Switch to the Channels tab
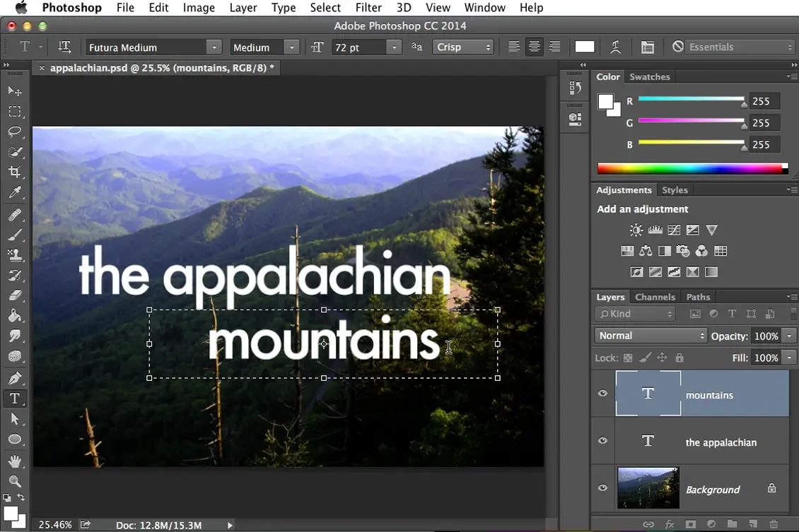Image resolution: width=799 pixels, height=532 pixels. [x=655, y=297]
